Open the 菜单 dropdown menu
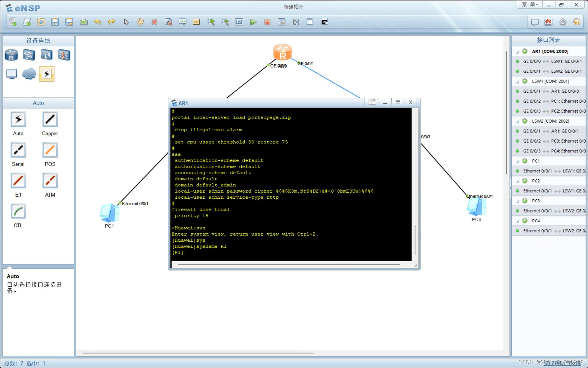Image resolution: width=588 pixels, height=368 pixels. pos(530,5)
